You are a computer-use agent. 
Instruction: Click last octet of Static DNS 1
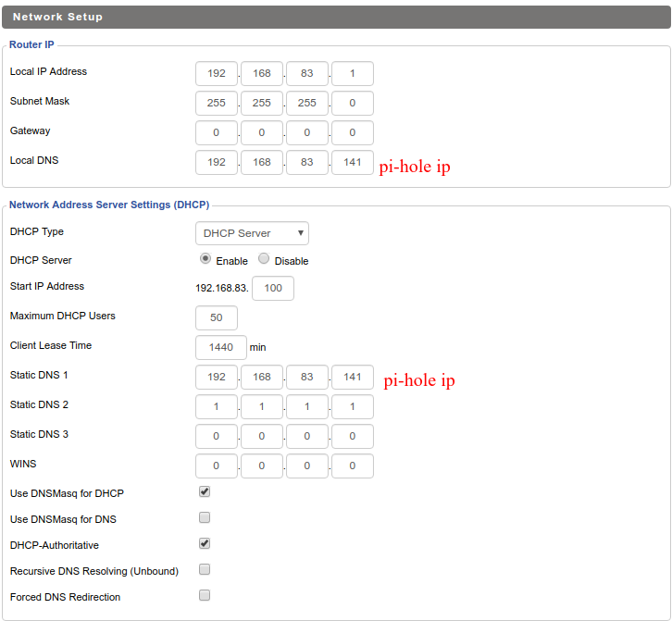coord(353,377)
